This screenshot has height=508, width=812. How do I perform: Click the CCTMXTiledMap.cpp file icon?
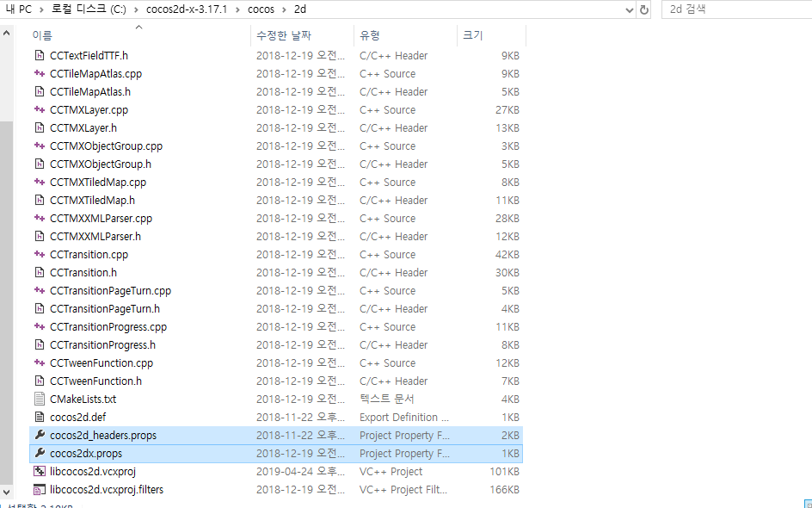[x=40, y=183]
